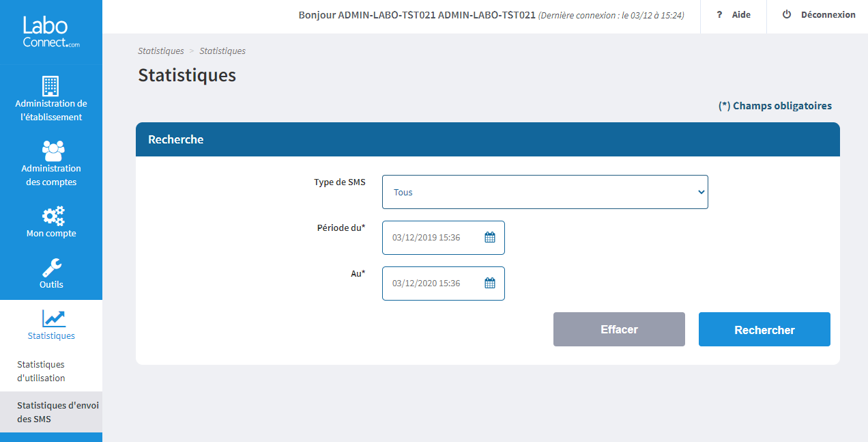The image size is (868, 442).
Task: Open Administration de l'établissement label
Action: (x=51, y=111)
